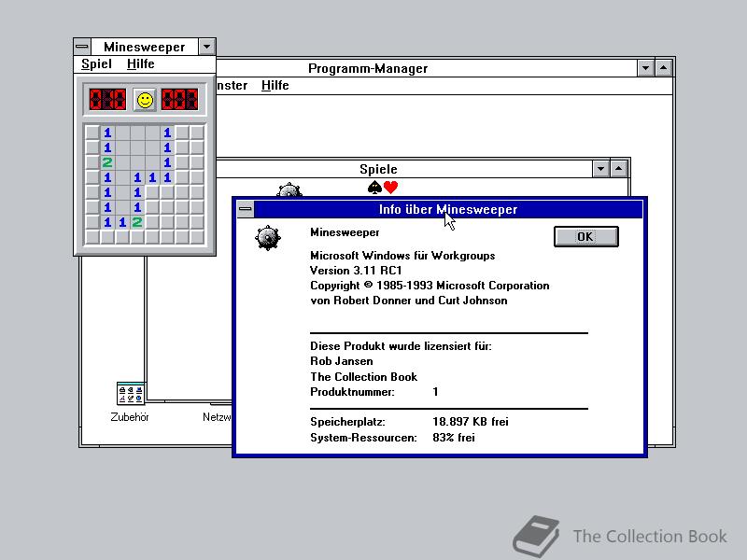Click the Zubehör label text
The image size is (747, 560).
tap(130, 417)
